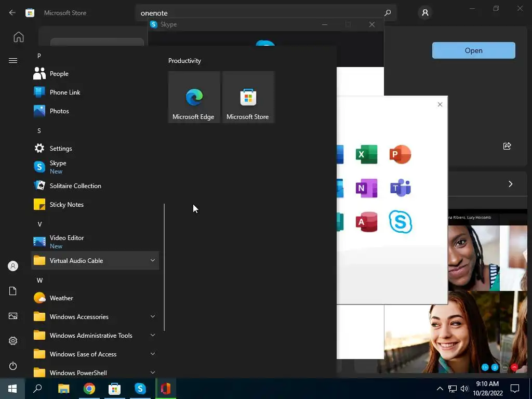The width and height of the screenshot is (532, 399).
Task: Expand Windows Ease of Access folder
Action: (x=95, y=354)
